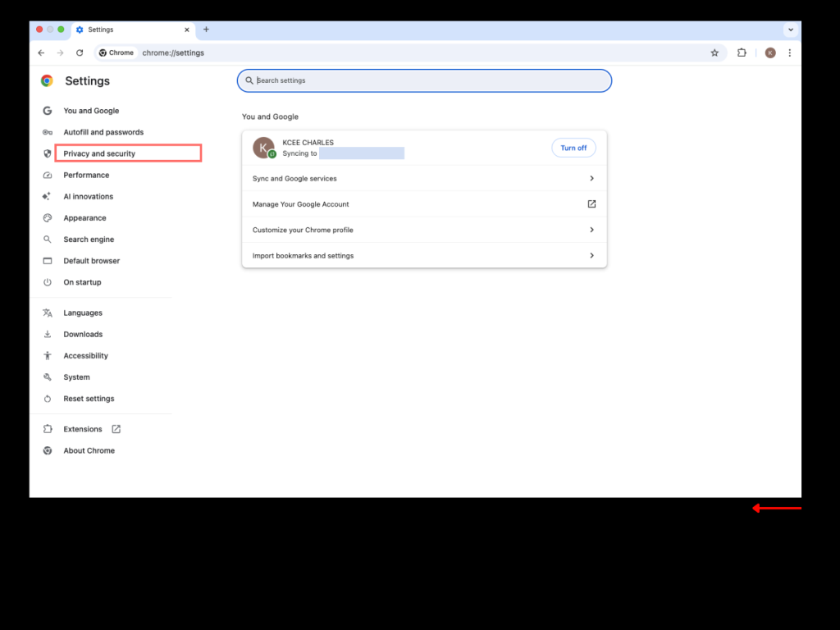Turn off sync button
This screenshot has width=840, height=630.
(x=573, y=148)
